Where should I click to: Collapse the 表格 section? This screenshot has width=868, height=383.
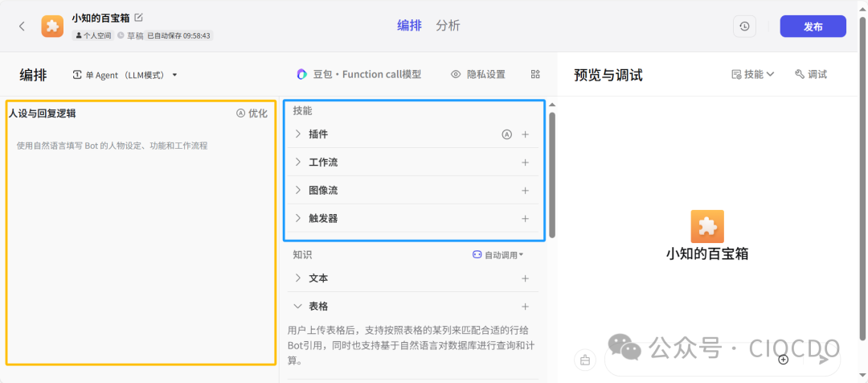(298, 307)
